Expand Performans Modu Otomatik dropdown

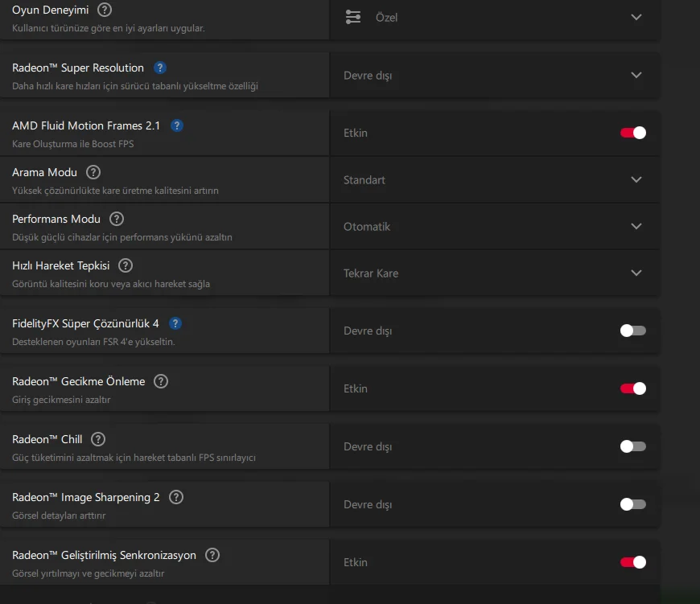click(x=495, y=227)
